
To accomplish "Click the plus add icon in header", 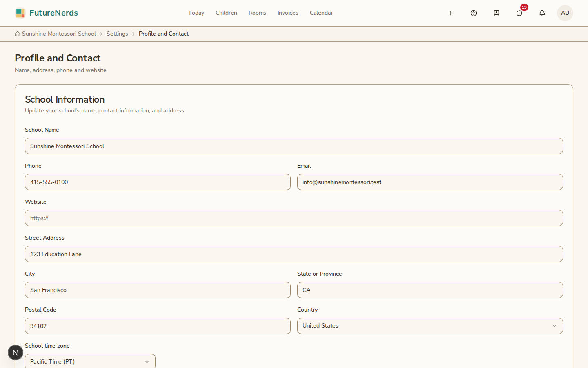I will coord(451,13).
